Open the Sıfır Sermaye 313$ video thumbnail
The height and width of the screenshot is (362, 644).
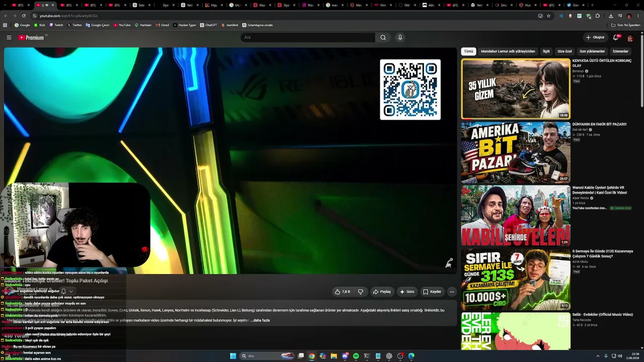[x=516, y=279]
